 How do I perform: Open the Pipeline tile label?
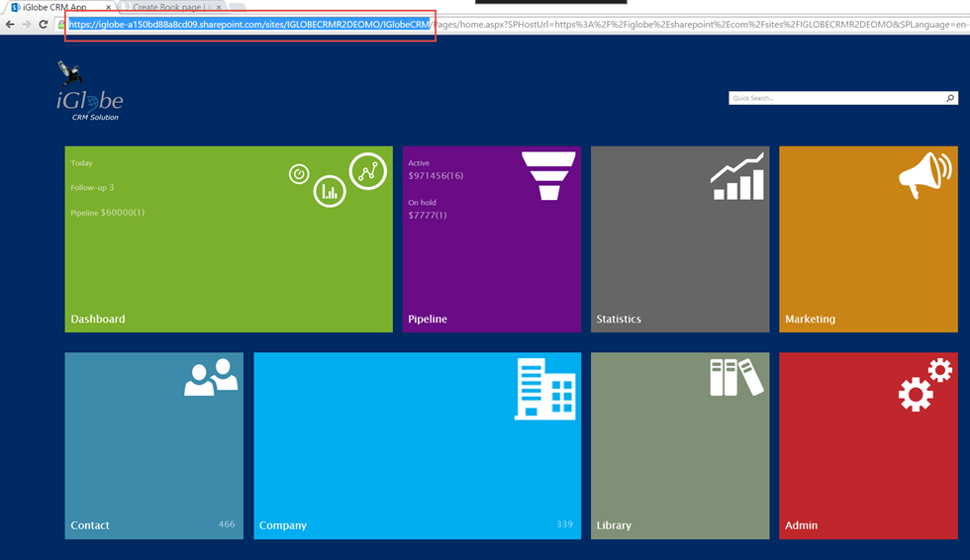click(x=428, y=319)
